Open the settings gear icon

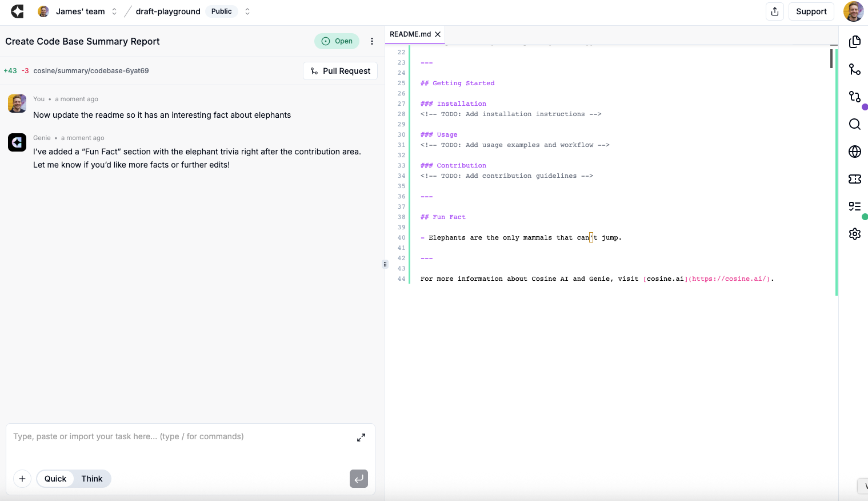click(x=854, y=234)
